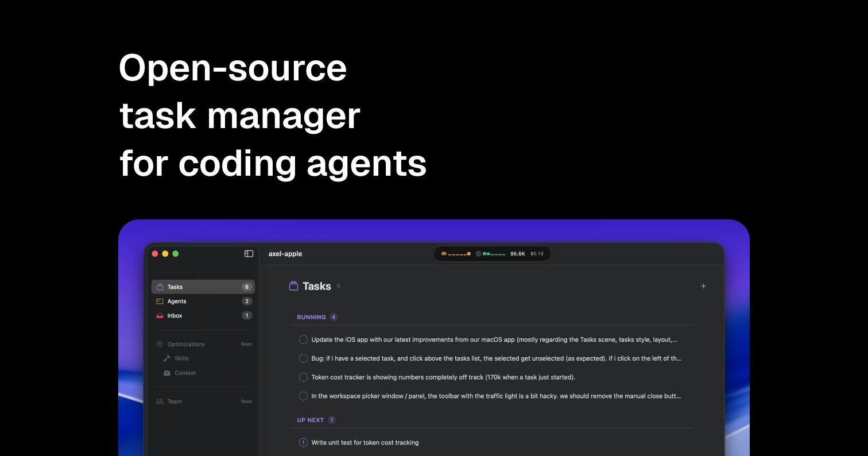The width and height of the screenshot is (868, 456).
Task: Open Inbox via the tray icon
Action: tap(160, 315)
